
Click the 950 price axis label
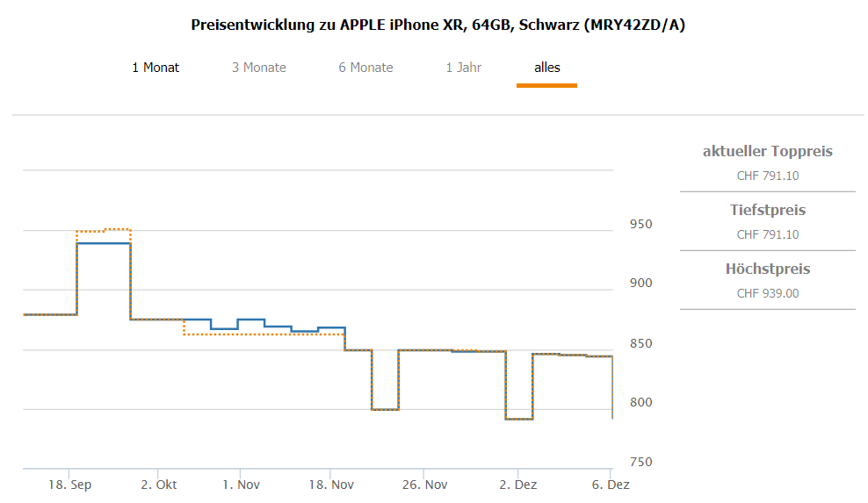pos(642,225)
